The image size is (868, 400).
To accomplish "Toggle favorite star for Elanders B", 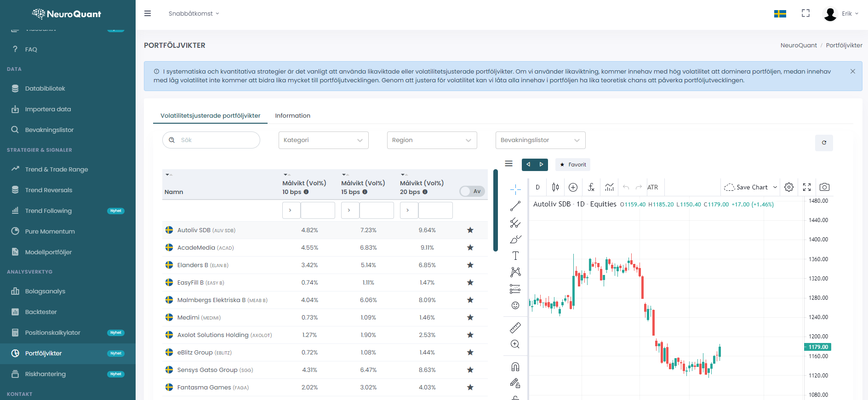I will (470, 265).
